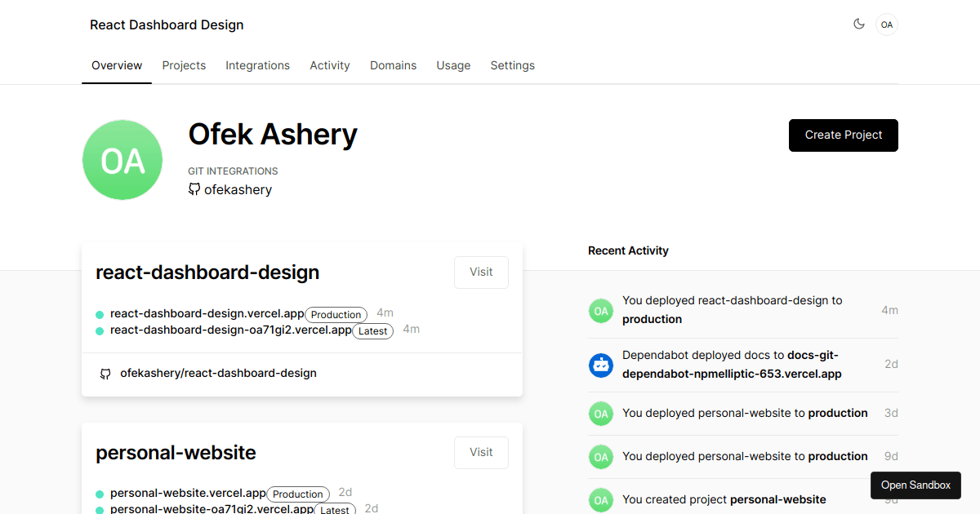980x514 pixels.
Task: Toggle the Production badge on personal-website
Action: coord(298,494)
